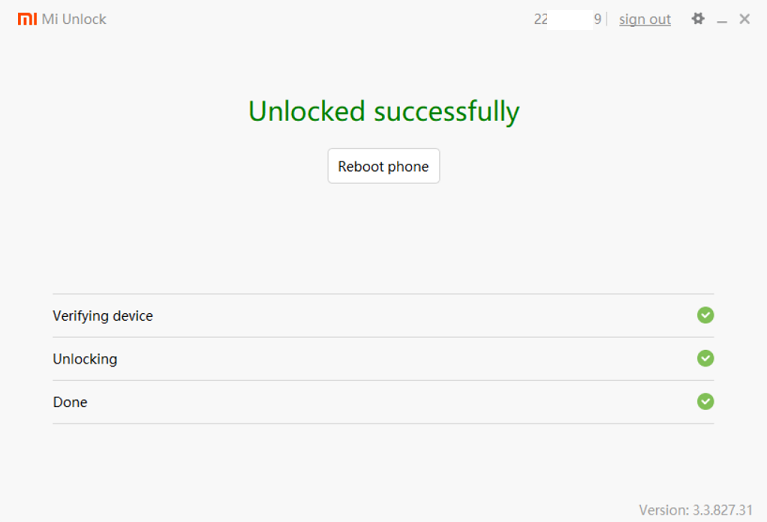The image size is (767, 522).
Task: Click the leading 22 of the account number
Action: [541, 19]
